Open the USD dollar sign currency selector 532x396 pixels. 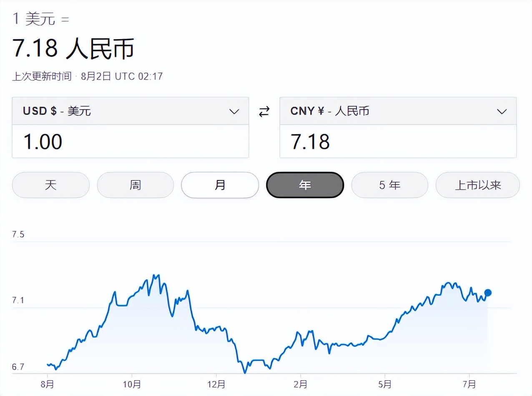[130, 111]
